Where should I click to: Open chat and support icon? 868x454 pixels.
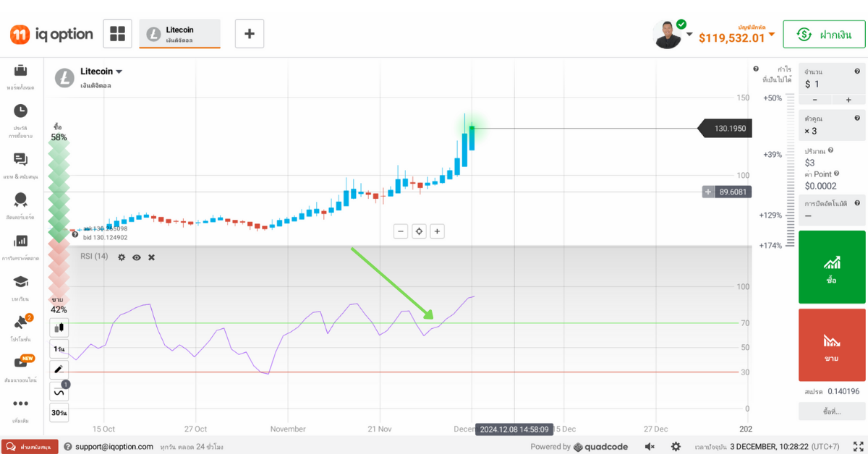click(20, 160)
